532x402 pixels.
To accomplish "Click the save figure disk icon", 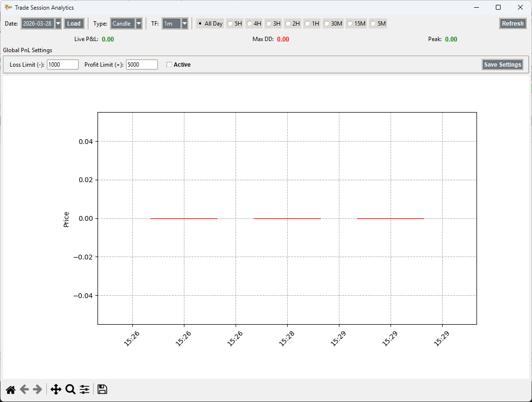I will 102,389.
